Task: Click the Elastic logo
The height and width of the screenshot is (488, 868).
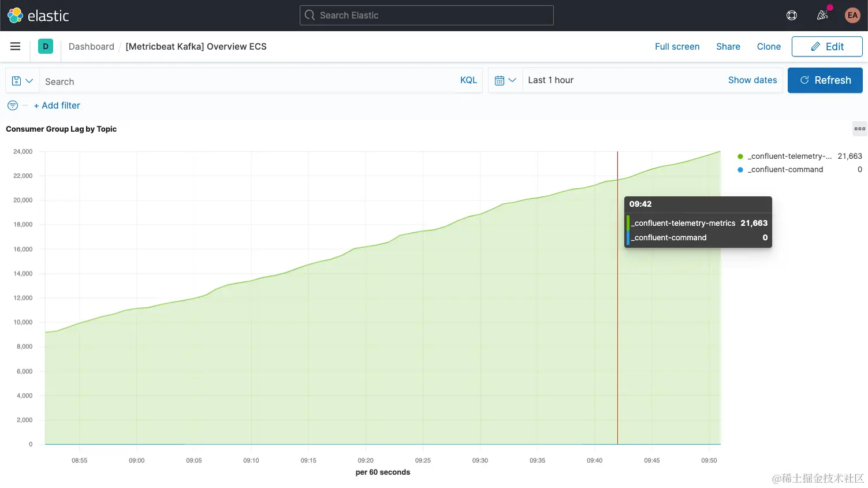Action: click(38, 16)
